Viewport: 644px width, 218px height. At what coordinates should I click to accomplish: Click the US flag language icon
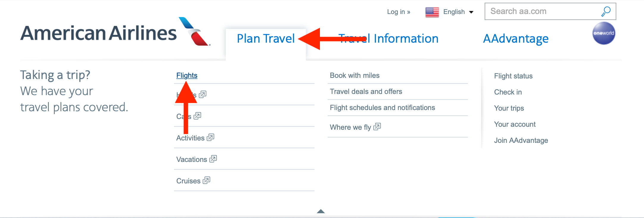432,12
